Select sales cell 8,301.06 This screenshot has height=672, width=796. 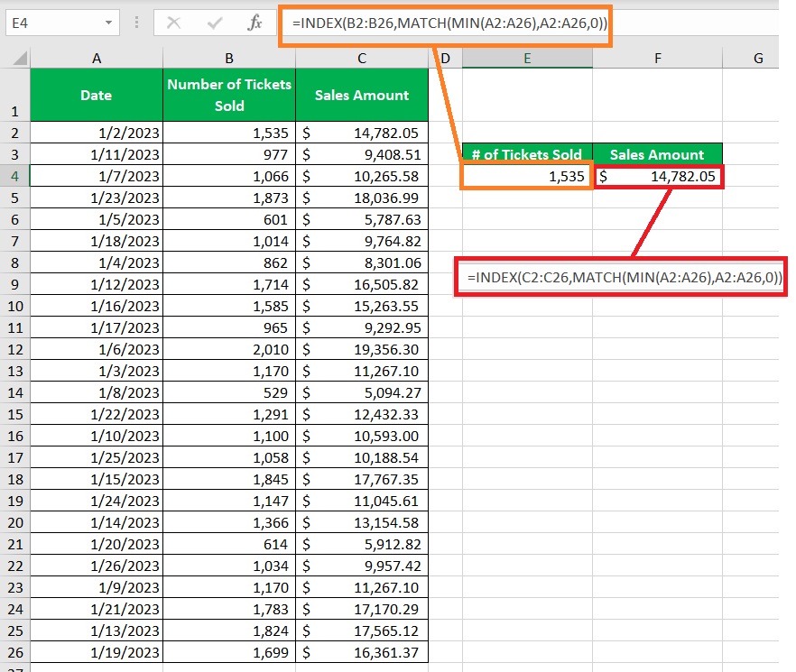tap(361, 262)
